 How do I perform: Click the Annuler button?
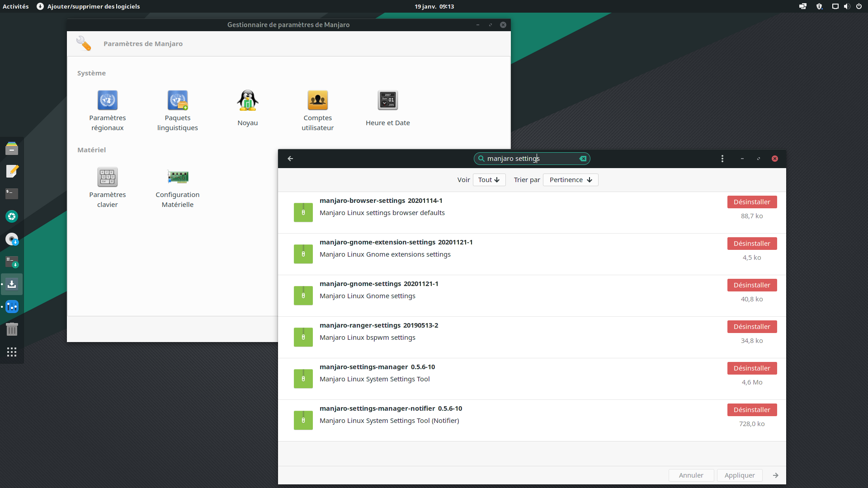[x=691, y=475]
